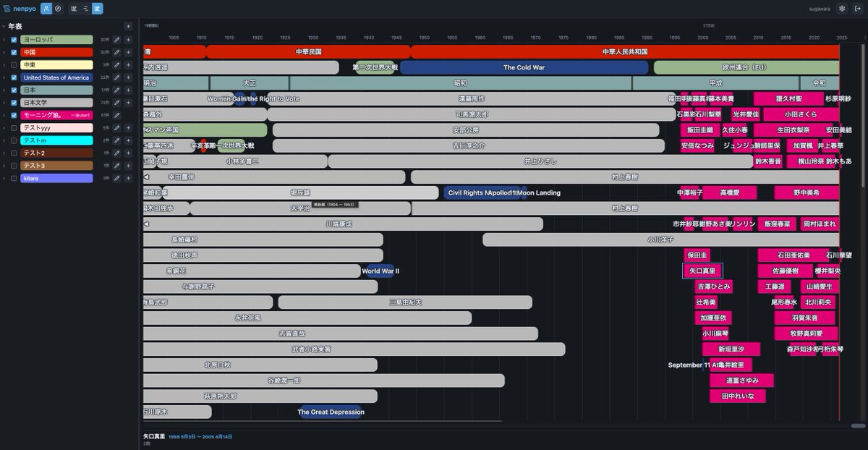
Task: Select The Great Depression event
Action: pyautogui.click(x=331, y=412)
